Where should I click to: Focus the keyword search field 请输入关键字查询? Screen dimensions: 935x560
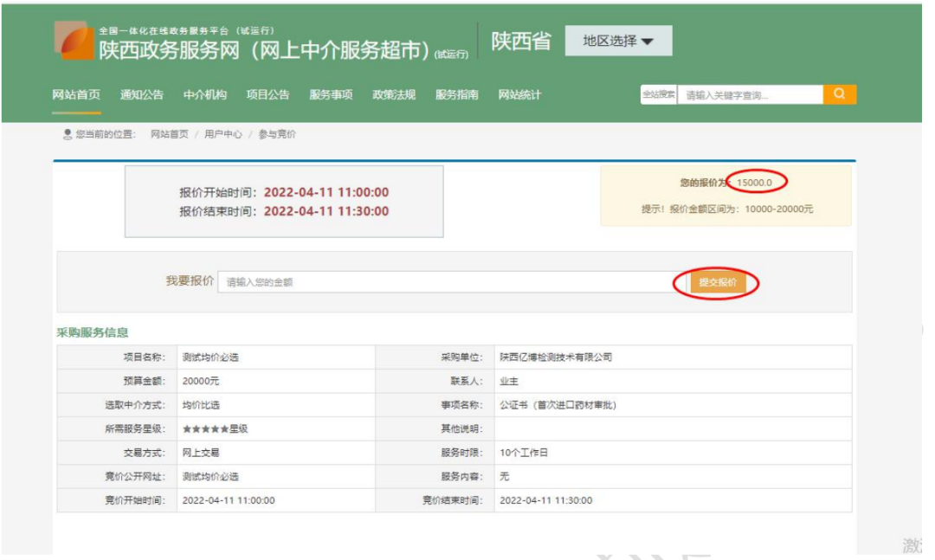750,95
